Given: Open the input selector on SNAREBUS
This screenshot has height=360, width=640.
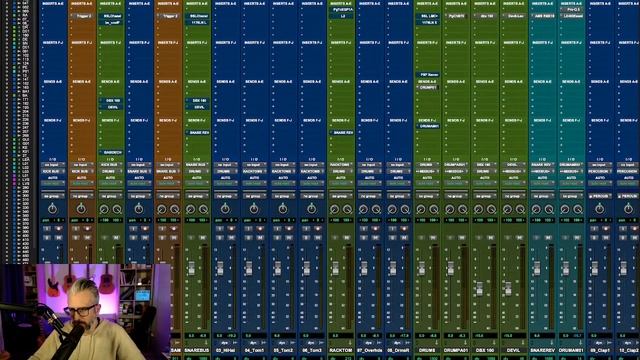Looking at the screenshot, I should point(197,165).
